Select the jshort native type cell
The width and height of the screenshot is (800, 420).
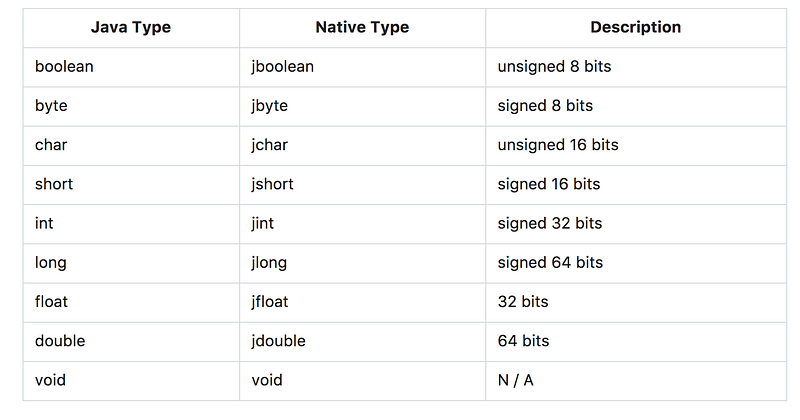pos(272,184)
